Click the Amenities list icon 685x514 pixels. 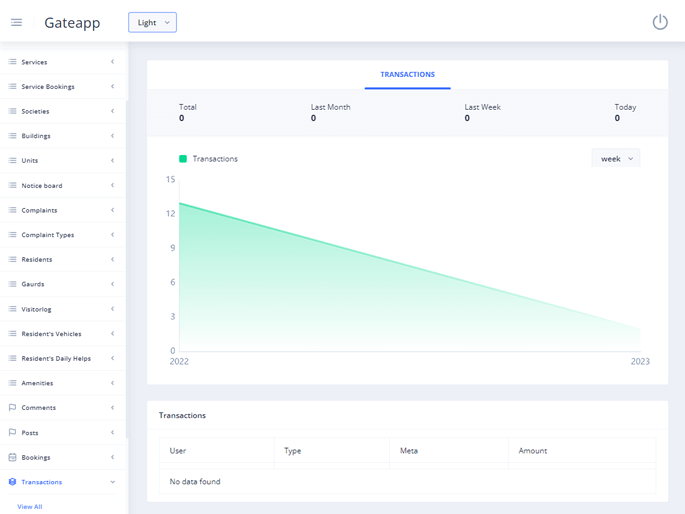pos(12,383)
